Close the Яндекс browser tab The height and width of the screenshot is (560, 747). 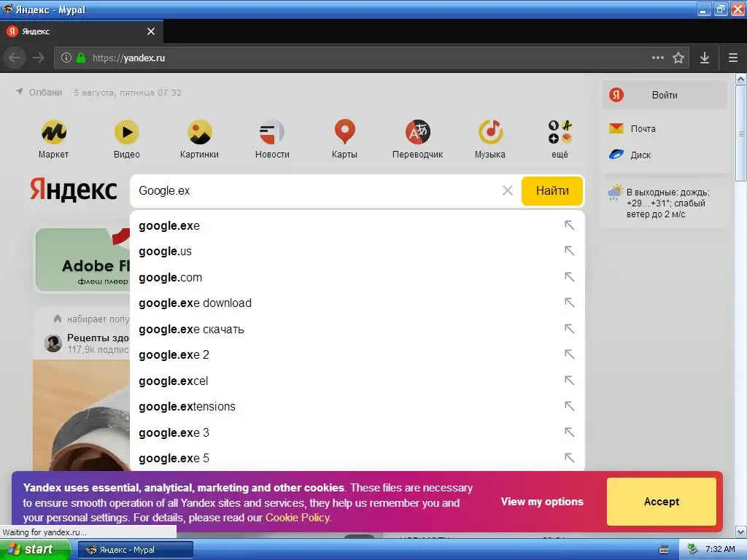click(151, 31)
